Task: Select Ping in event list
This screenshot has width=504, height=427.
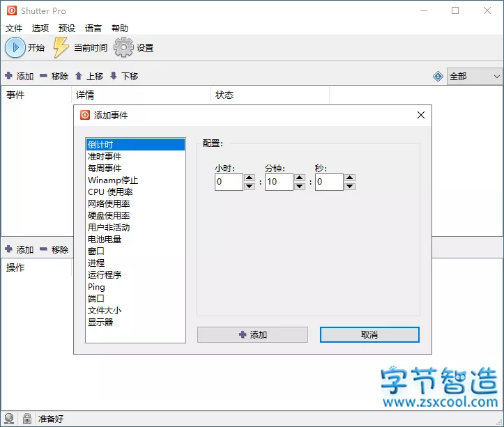Action: tap(135, 286)
